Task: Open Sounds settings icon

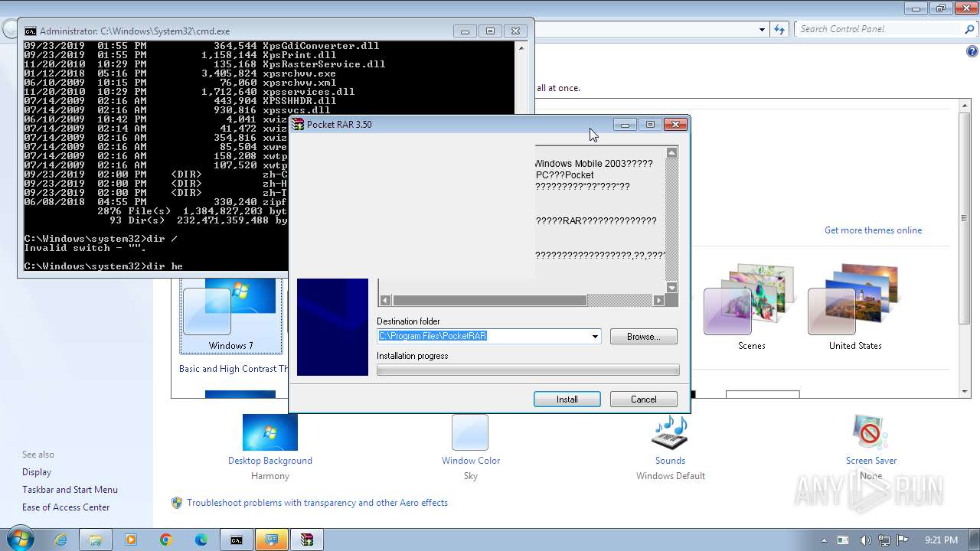Action: click(x=670, y=432)
